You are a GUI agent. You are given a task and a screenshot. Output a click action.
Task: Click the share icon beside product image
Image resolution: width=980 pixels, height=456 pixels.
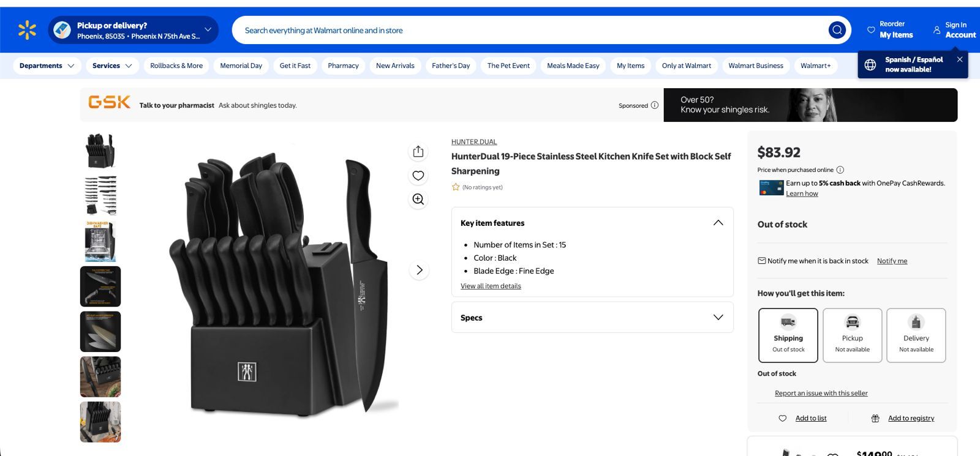(x=418, y=151)
